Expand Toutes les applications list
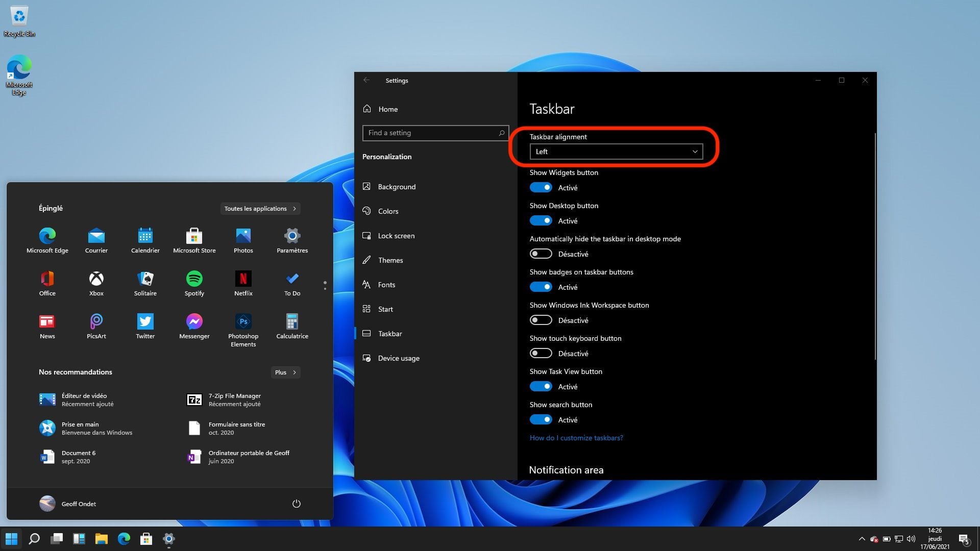Screen dimensions: 980x551 [x=260, y=209]
